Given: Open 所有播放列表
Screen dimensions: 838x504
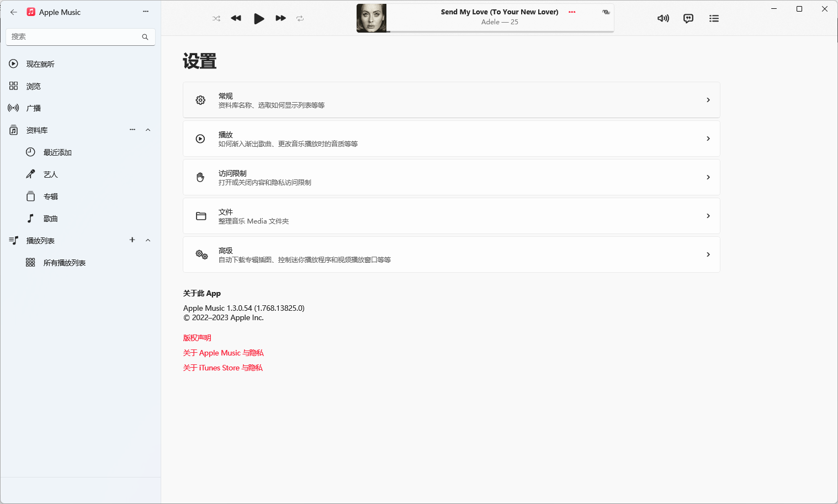Looking at the screenshot, I should click(81, 263).
